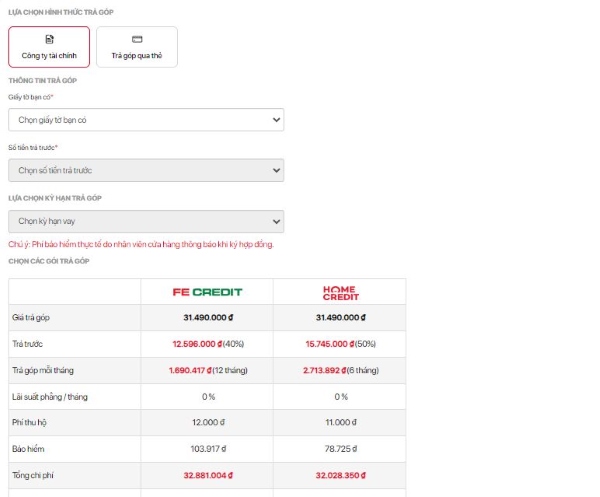Viewport: 600px width, 497px height.
Task: Click Home Credit total cost 32.028.350 đ
Action: pyautogui.click(x=340, y=475)
